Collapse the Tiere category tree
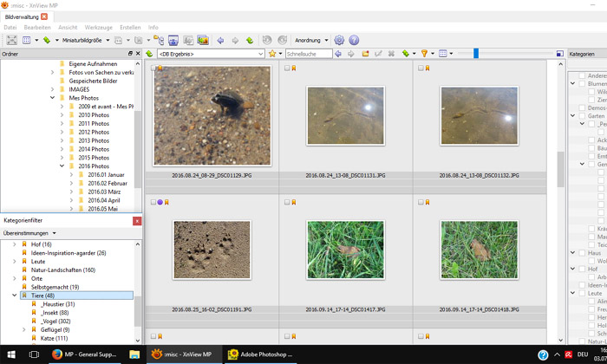 coord(14,296)
